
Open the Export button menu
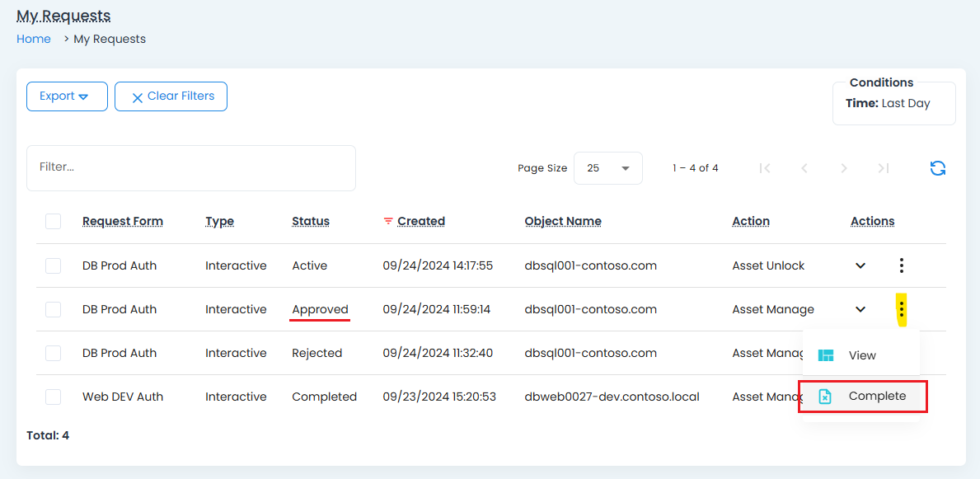pos(67,96)
